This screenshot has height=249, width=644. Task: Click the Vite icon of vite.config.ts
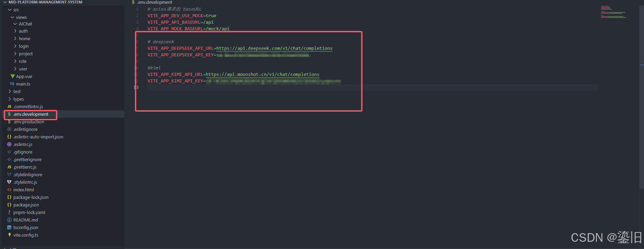pos(9,235)
